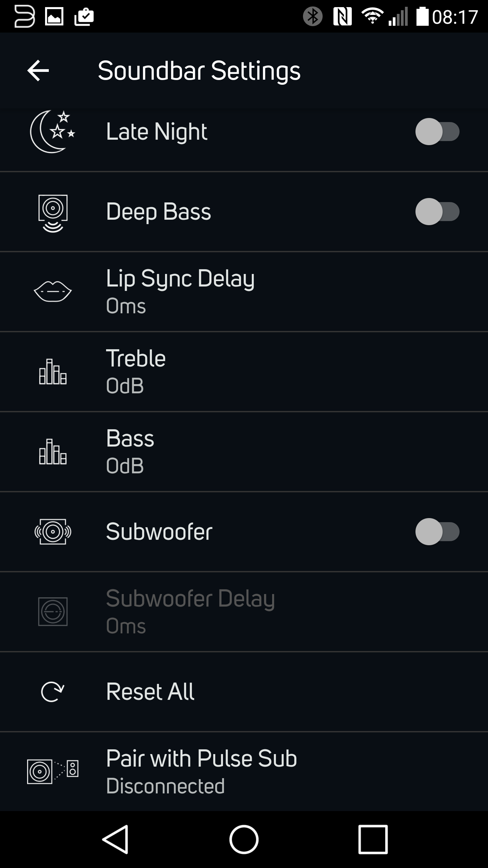Tap the Late Night moon icon
This screenshot has width=488, height=868.
(53, 132)
